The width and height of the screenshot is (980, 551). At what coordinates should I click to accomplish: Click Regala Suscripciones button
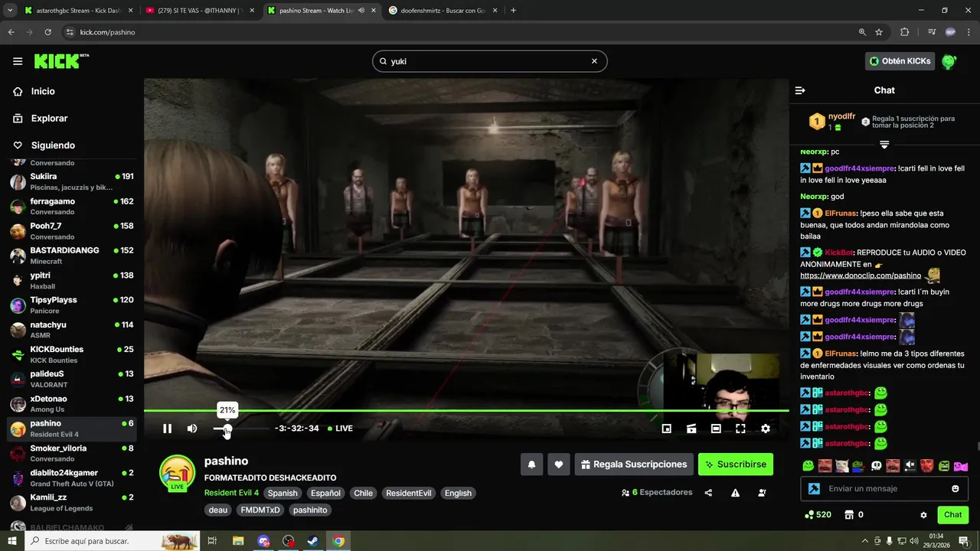[634, 465]
